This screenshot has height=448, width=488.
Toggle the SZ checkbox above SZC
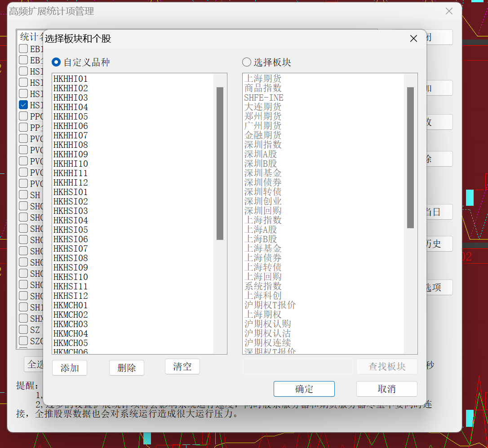pos(23,329)
